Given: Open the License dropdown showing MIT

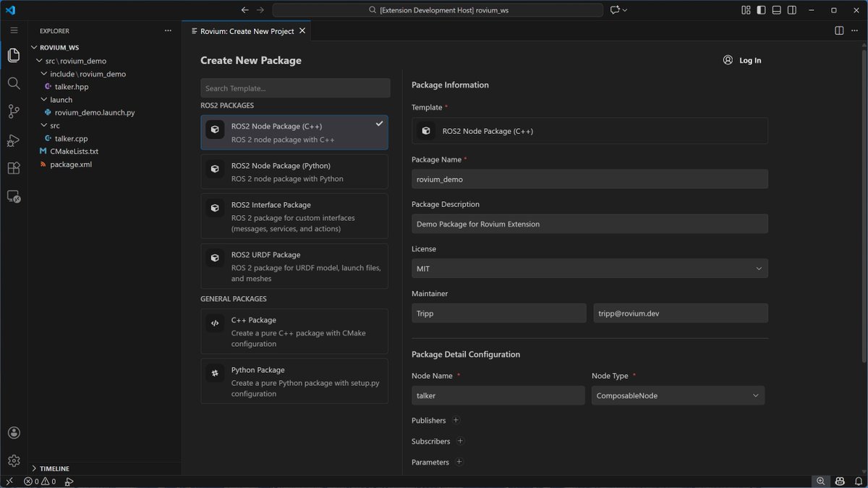Looking at the screenshot, I should pyautogui.click(x=590, y=269).
